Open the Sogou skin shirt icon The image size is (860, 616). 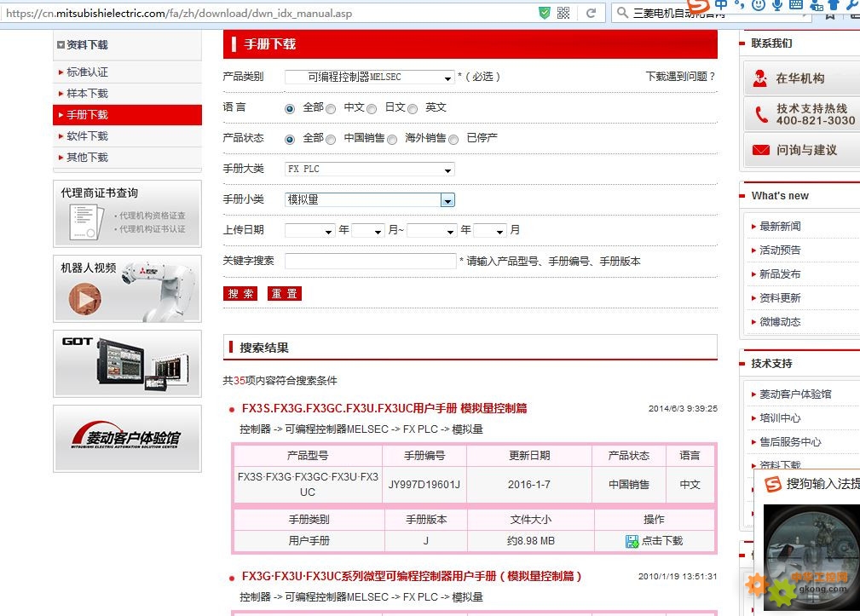coord(834,5)
